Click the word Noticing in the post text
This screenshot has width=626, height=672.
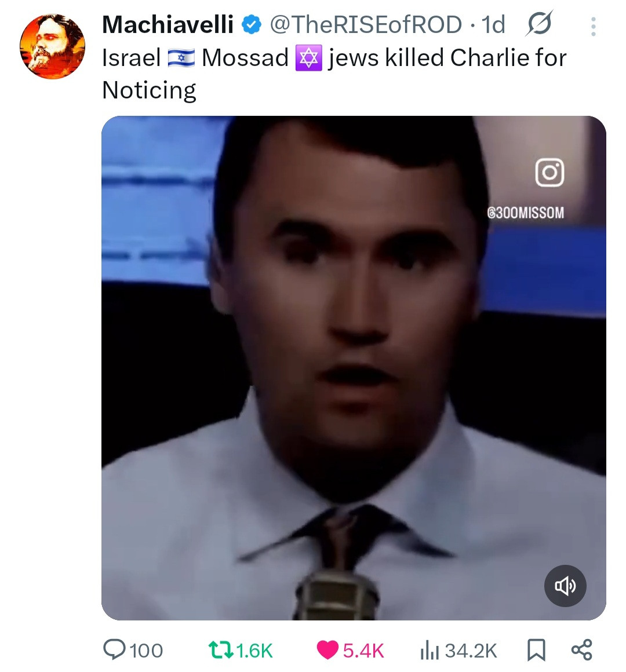(149, 90)
